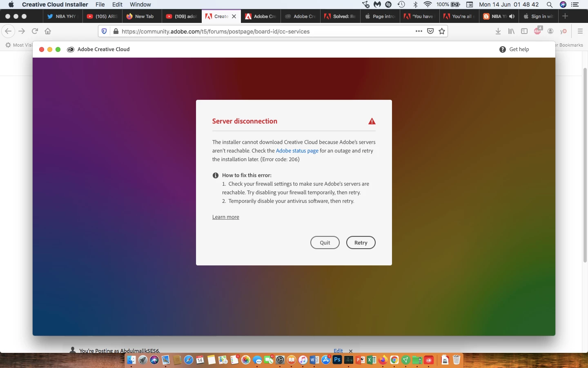Switch to the New Tab tab in Firefox
Viewport: 588px width, 368px height.
(x=142, y=16)
